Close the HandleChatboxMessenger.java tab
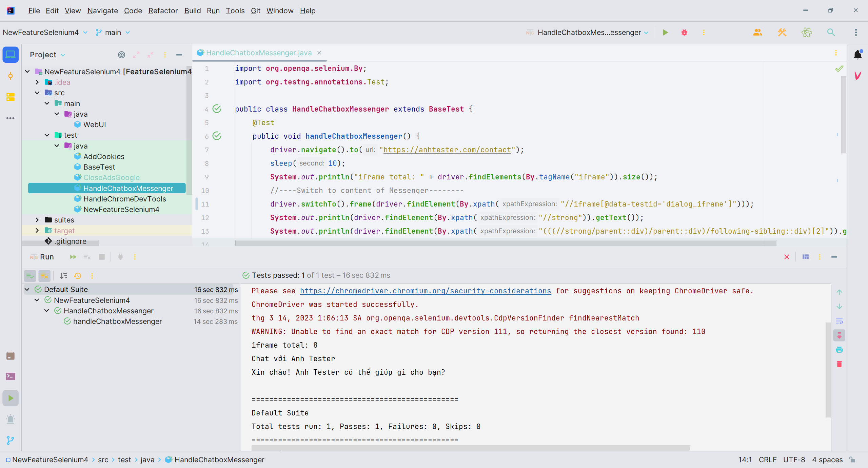This screenshot has width=868, height=468. click(x=319, y=53)
